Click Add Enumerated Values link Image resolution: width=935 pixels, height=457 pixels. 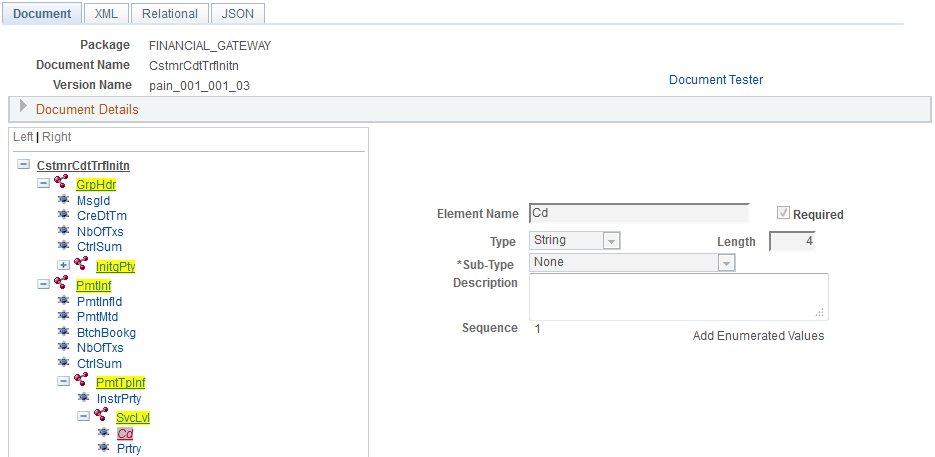click(x=758, y=336)
